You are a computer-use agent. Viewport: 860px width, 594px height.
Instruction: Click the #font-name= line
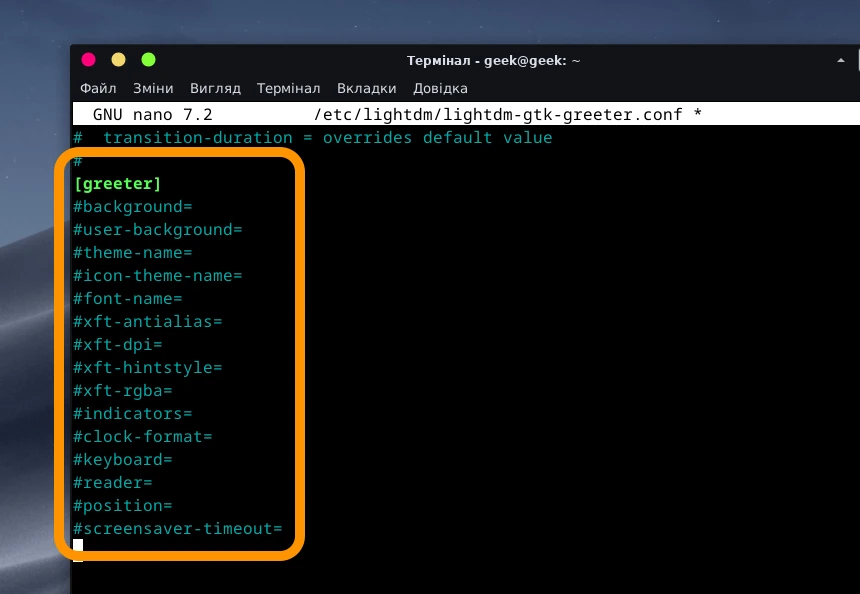(128, 299)
